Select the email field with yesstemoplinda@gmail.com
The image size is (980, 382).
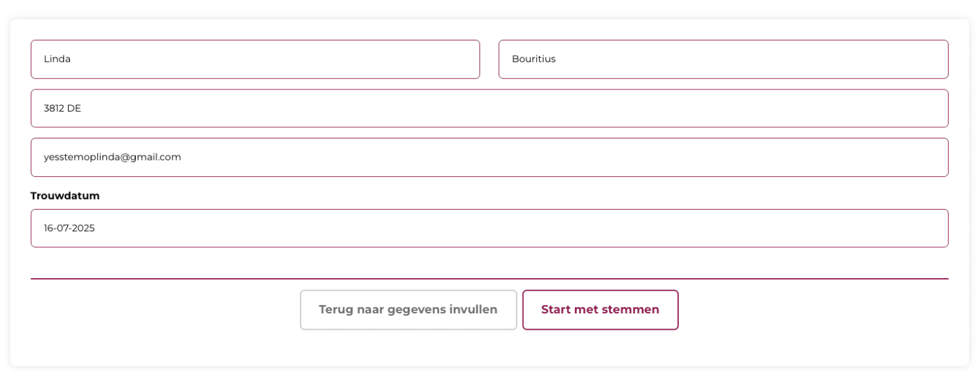coord(489,157)
